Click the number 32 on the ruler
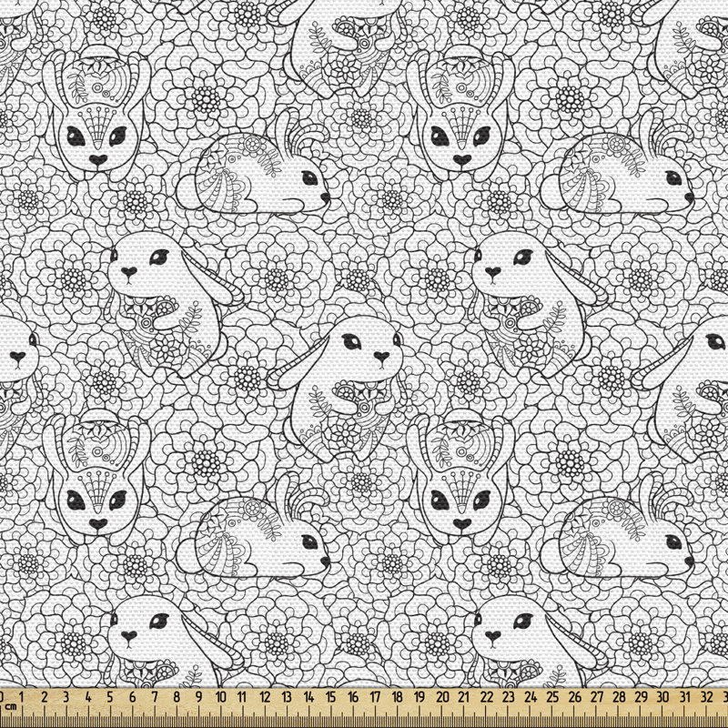Screen dimensions: 728x728 tap(708, 697)
